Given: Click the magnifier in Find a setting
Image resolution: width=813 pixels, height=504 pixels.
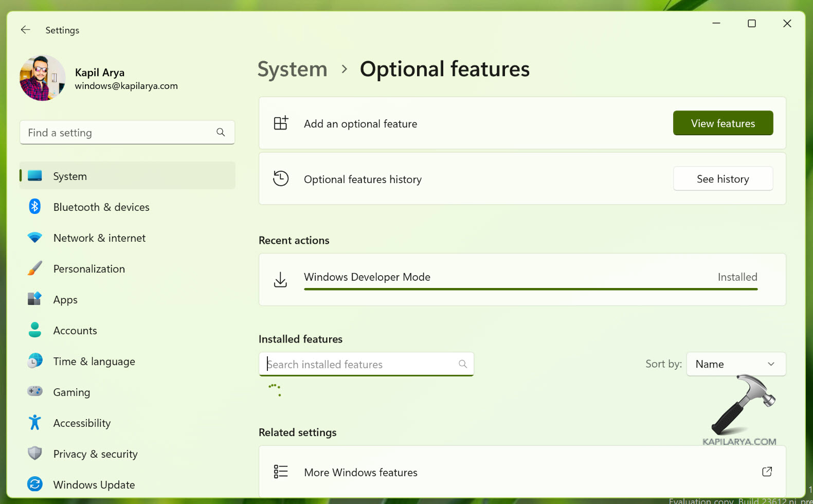Looking at the screenshot, I should pyautogui.click(x=221, y=132).
